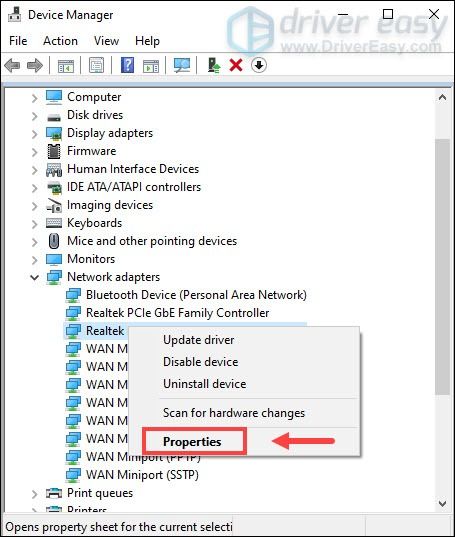The height and width of the screenshot is (537, 455).
Task: Select Bluetooth Device (Personal Area Network)
Action: point(196,295)
